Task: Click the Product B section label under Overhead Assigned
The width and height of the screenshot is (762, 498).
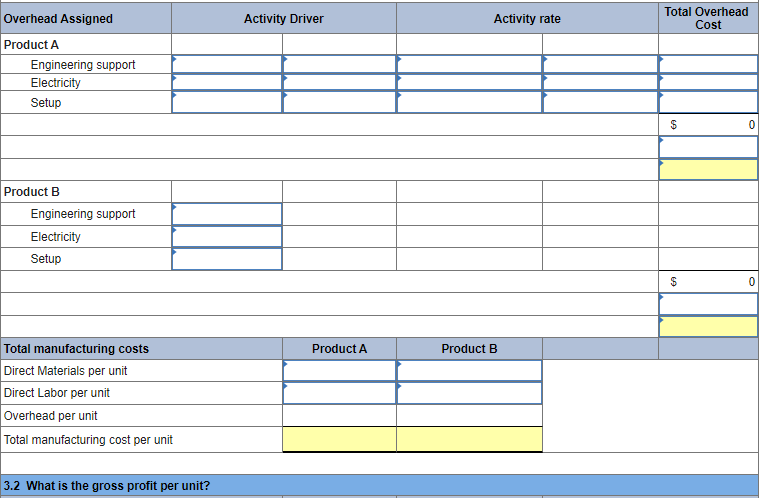Action: (32, 192)
